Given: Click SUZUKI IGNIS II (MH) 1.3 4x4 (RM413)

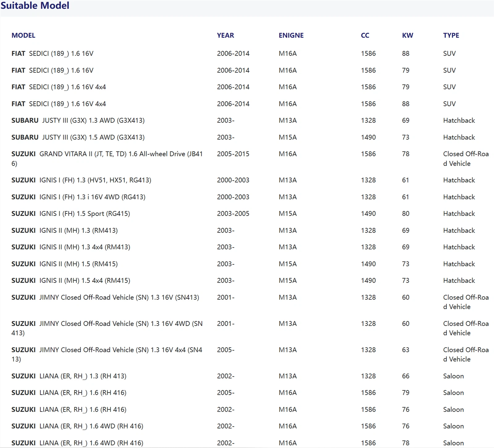Looking at the screenshot, I should coord(71,247).
